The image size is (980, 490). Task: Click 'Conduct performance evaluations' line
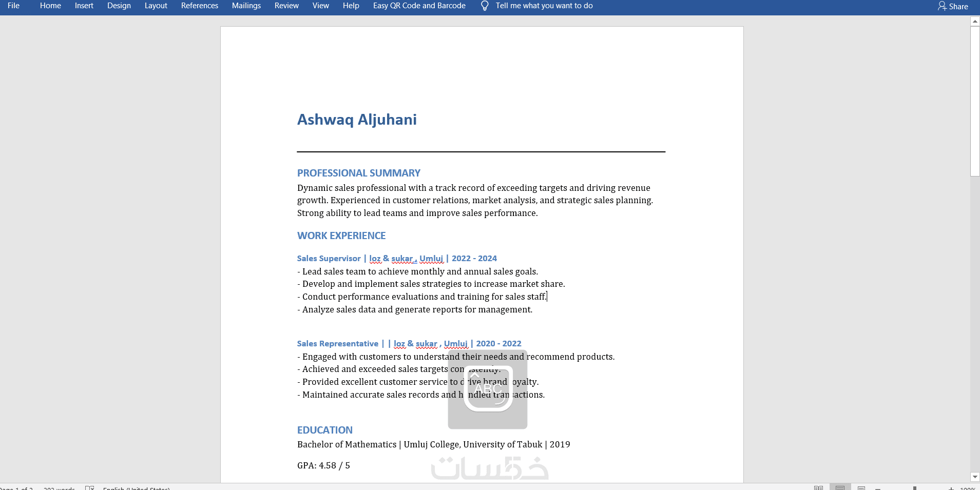coord(422,297)
